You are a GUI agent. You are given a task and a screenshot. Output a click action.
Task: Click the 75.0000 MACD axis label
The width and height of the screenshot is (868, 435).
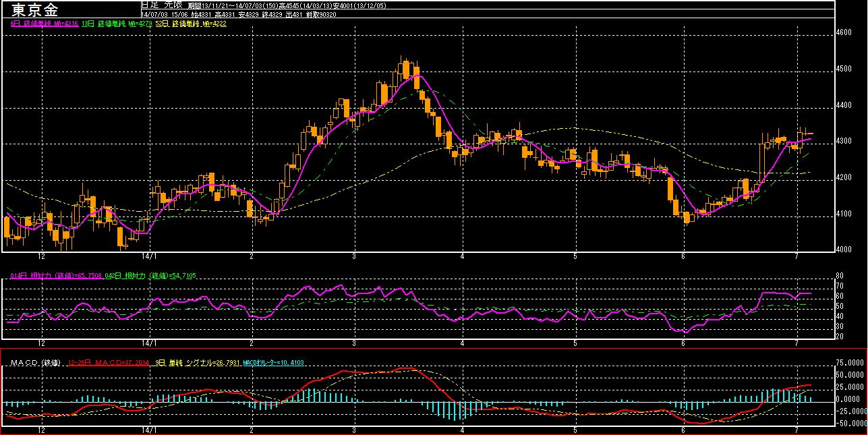pos(850,362)
